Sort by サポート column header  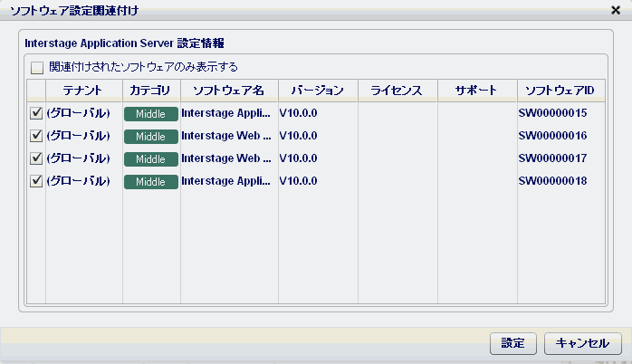click(x=477, y=91)
